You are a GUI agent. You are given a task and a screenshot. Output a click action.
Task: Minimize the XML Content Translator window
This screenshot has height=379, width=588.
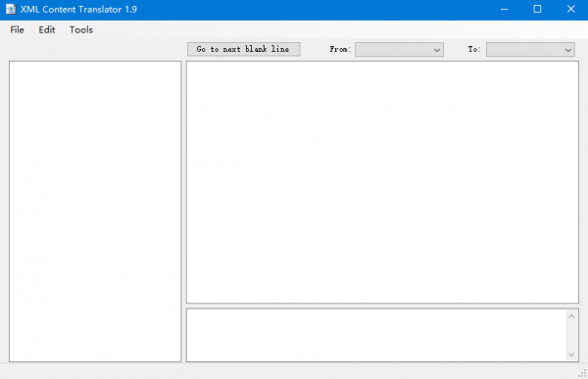click(x=505, y=10)
